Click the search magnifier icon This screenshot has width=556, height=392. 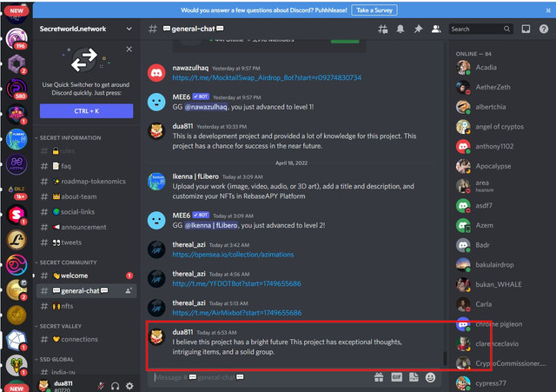coord(506,29)
